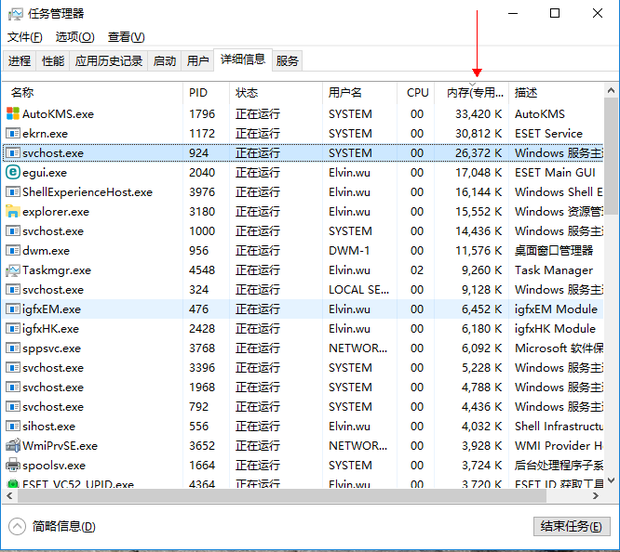The height and width of the screenshot is (552, 620).
Task: Select the spoolsv.exe process name
Action: tap(54, 465)
